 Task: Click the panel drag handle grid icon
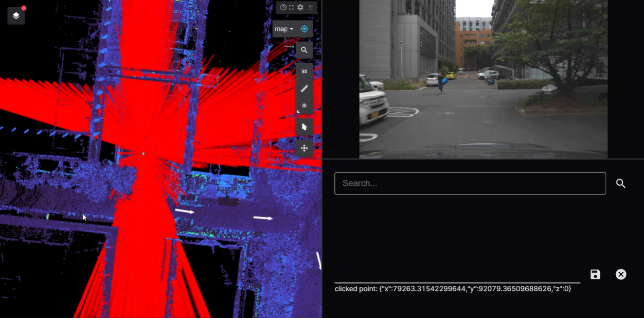point(310,7)
